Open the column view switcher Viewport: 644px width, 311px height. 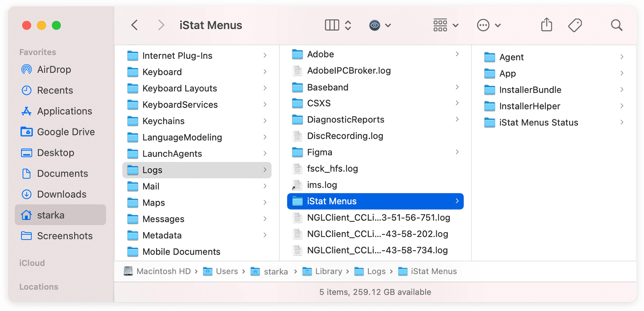[x=338, y=25]
